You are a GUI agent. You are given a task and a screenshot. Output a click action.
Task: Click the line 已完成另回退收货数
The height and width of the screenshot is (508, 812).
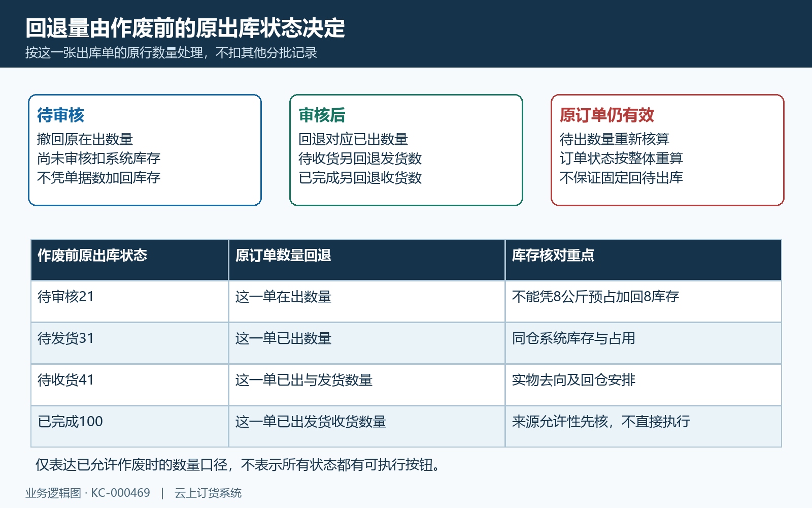coord(360,178)
